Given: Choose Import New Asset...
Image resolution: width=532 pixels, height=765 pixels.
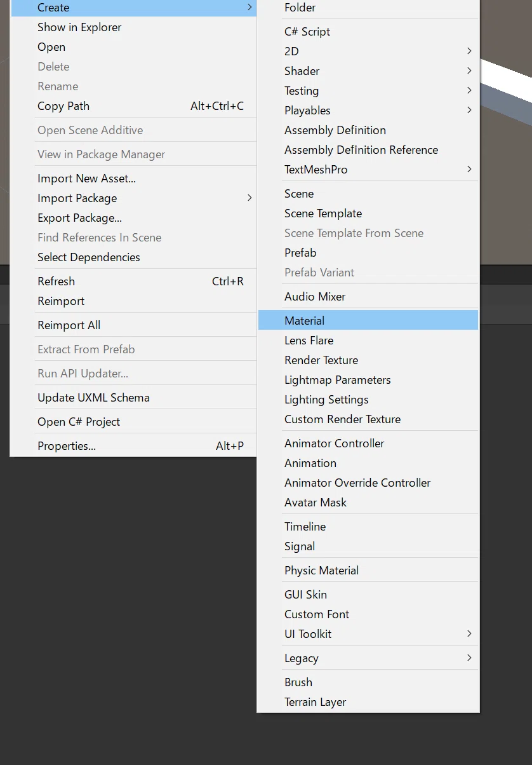Looking at the screenshot, I should (x=133, y=179).
